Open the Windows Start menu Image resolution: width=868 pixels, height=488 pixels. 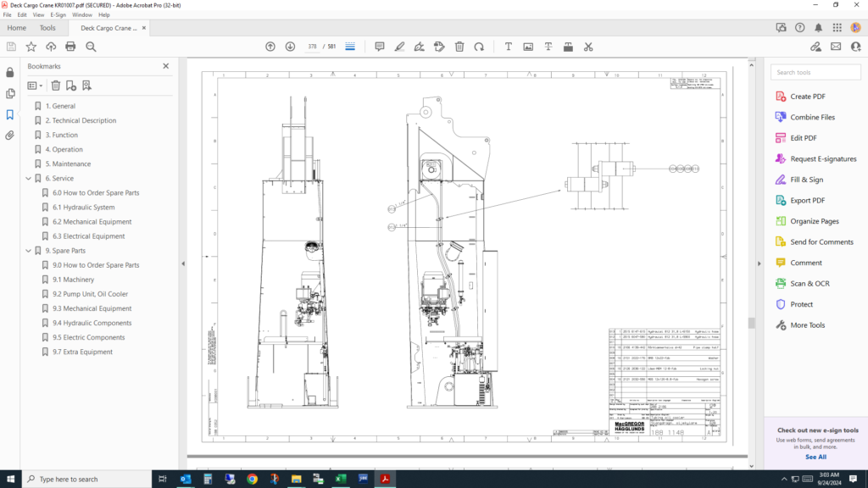coord(10,480)
